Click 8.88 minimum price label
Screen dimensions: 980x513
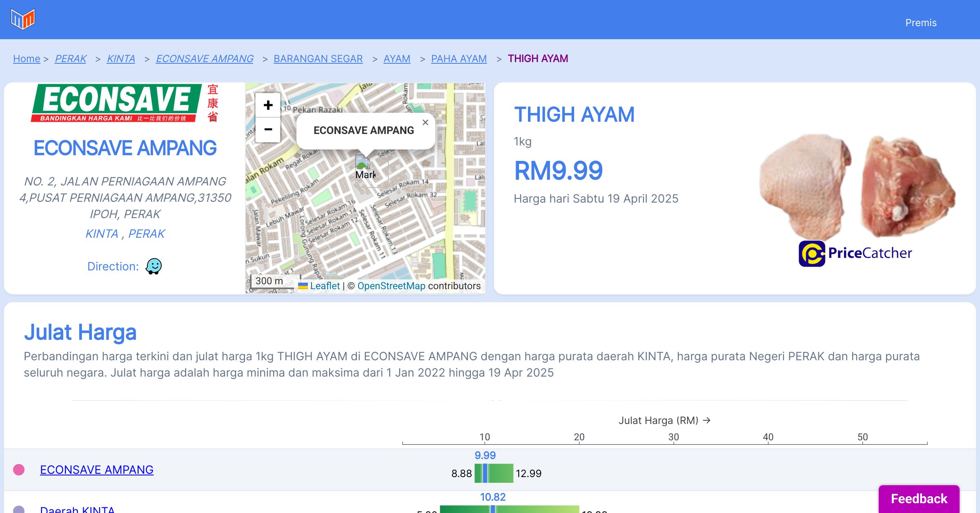[x=461, y=473]
